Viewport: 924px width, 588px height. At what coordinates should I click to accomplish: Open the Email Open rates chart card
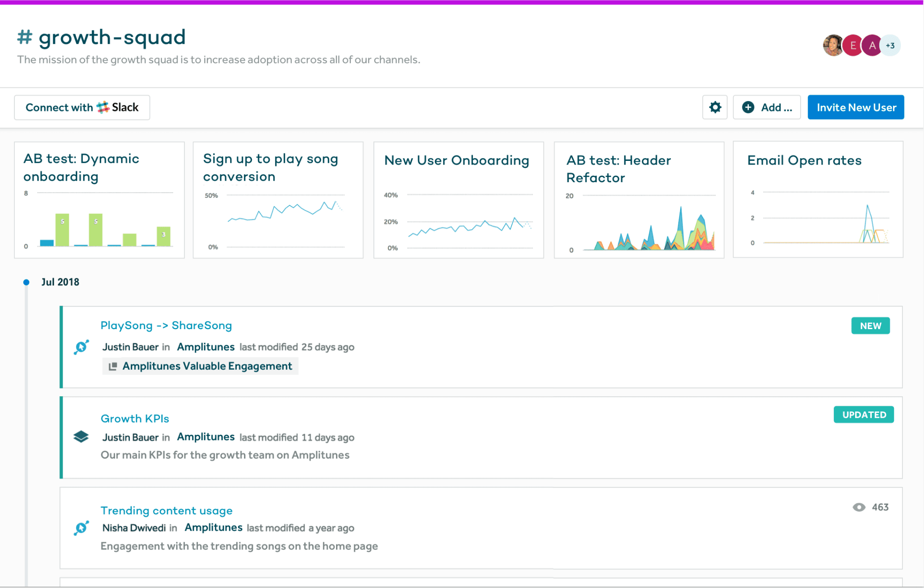pos(818,200)
